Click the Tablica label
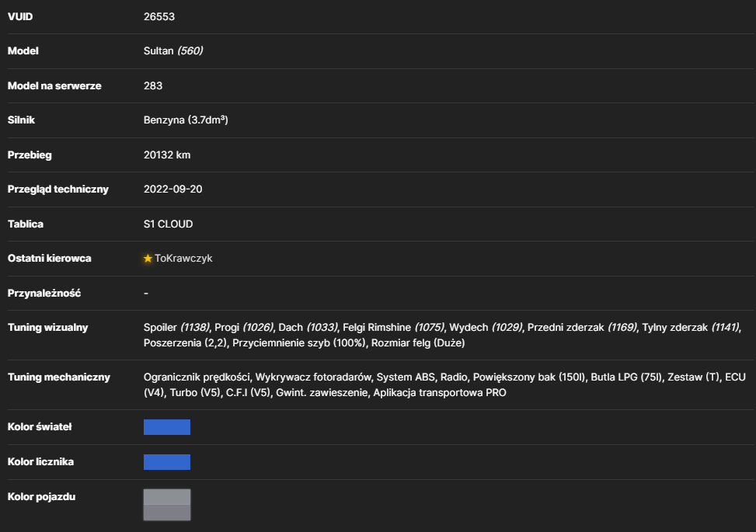Image resolution: width=756 pixels, height=532 pixels. coord(26,224)
